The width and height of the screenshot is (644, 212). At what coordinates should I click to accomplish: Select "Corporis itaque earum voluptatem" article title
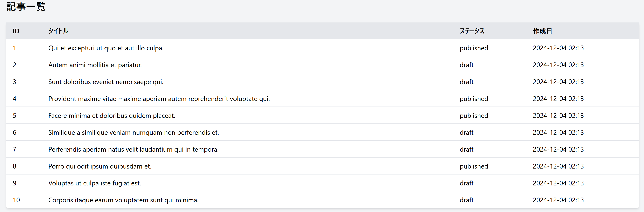pyautogui.click(x=123, y=200)
